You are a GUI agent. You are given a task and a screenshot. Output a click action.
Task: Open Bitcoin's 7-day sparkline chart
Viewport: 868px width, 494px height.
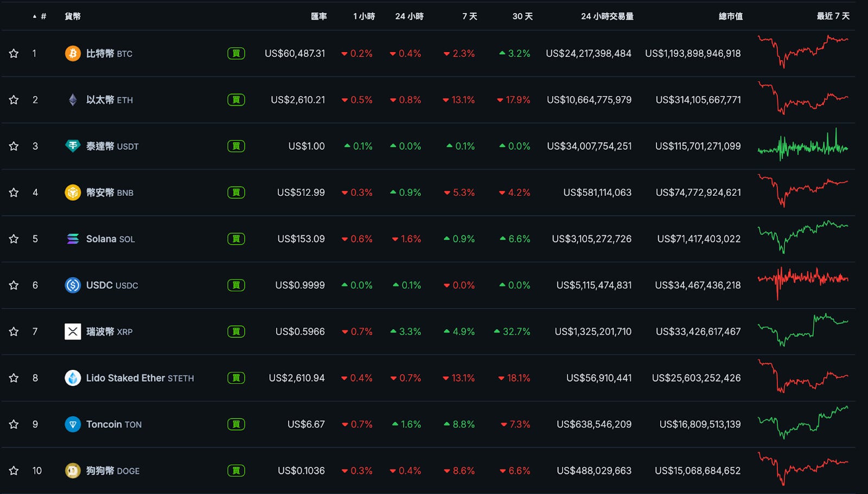(x=803, y=52)
